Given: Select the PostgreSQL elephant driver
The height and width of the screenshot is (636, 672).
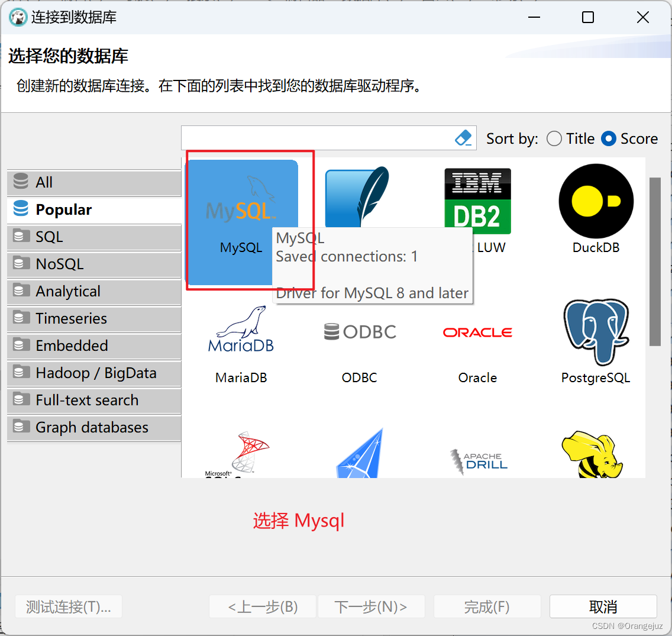Looking at the screenshot, I should pyautogui.click(x=596, y=332).
